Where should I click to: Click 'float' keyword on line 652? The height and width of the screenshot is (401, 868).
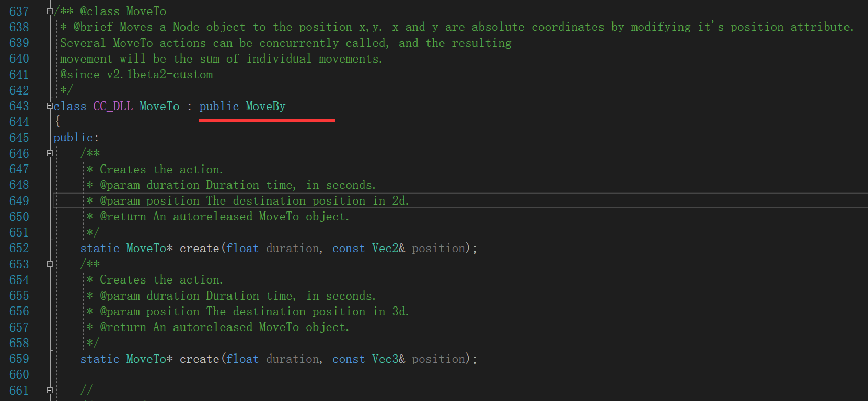point(242,249)
